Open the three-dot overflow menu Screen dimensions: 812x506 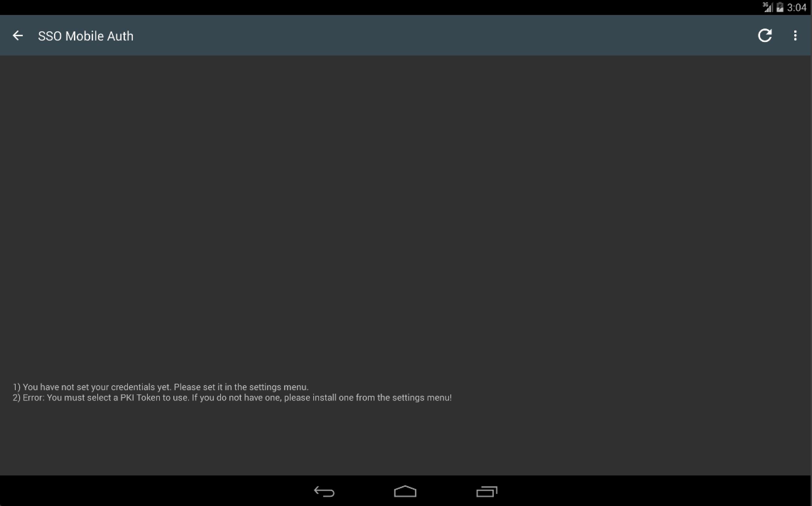click(795, 36)
